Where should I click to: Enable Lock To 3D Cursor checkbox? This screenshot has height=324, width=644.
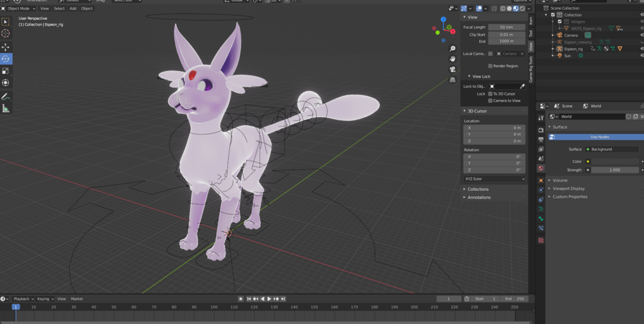(x=490, y=93)
